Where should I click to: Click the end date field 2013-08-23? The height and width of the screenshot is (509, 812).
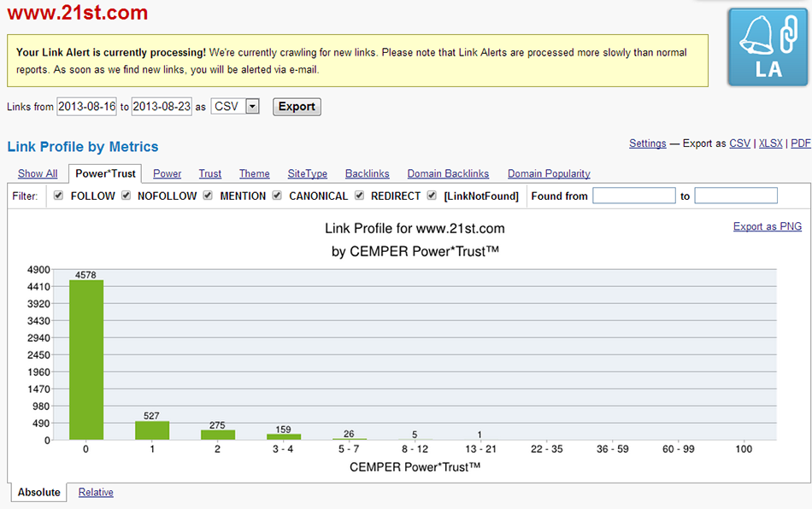pyautogui.click(x=162, y=107)
